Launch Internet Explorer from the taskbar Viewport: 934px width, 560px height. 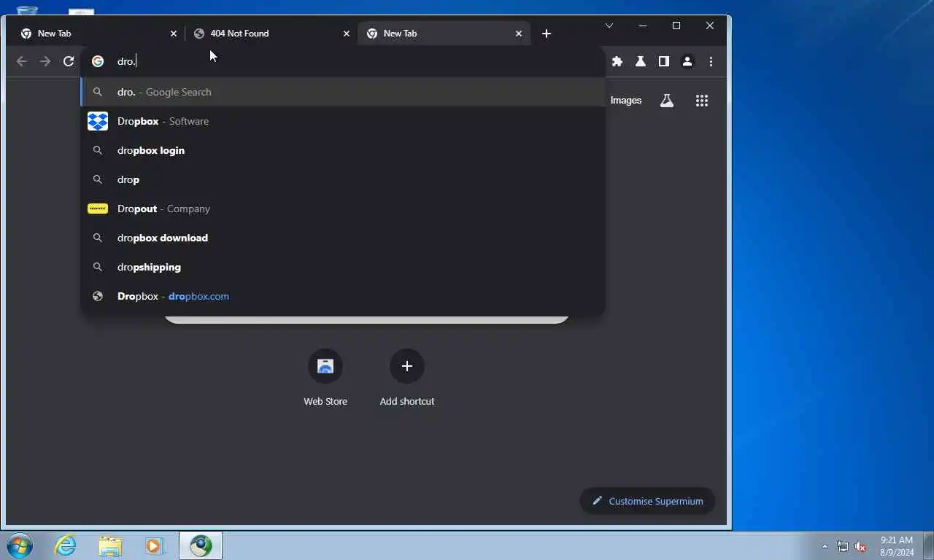point(66,545)
